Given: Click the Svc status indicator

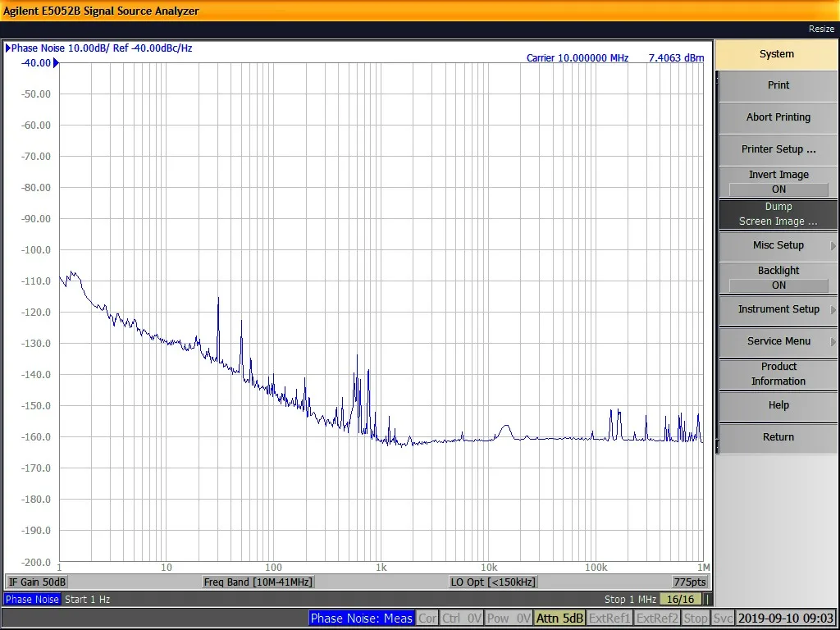Looking at the screenshot, I should (x=723, y=619).
